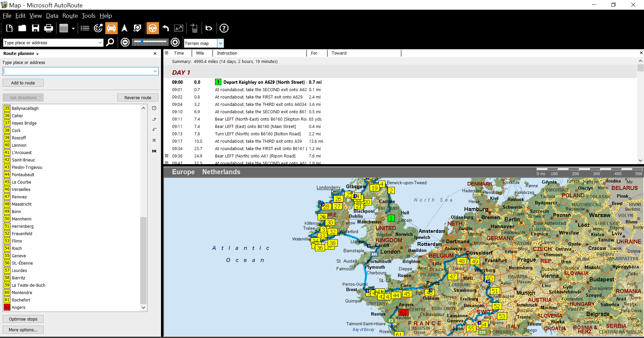Screen dimensions: 644x338
Task: Click the red stop 62 marker on map
Action: [403, 313]
